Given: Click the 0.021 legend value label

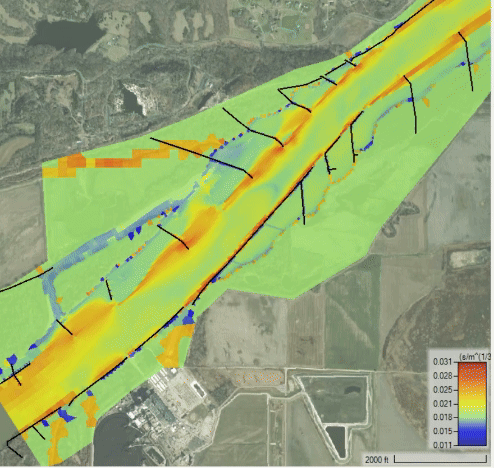Looking at the screenshot, I should click(442, 404).
